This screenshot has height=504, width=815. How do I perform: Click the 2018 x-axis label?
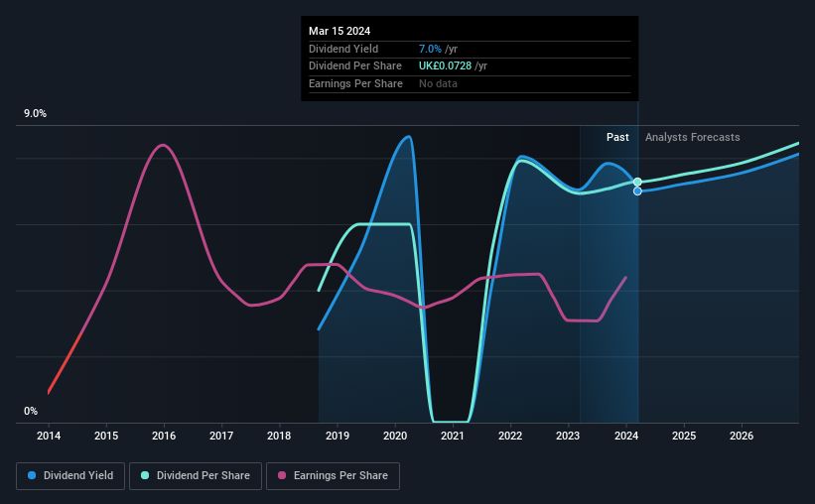tap(279, 436)
